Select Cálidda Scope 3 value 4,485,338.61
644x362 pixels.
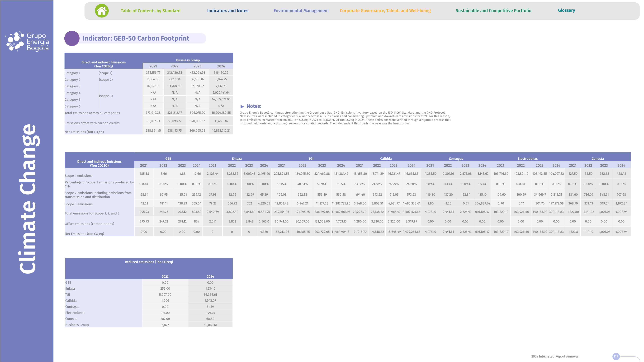point(411,203)
